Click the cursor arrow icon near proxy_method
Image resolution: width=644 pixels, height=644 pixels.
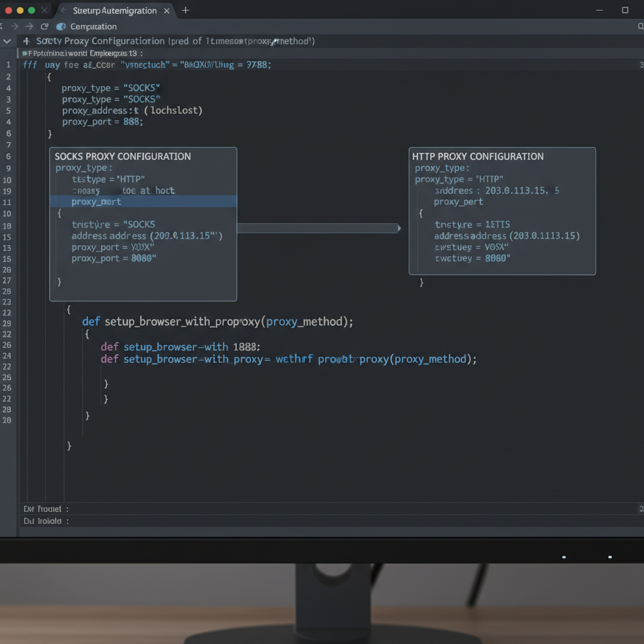pyautogui.click(x=273, y=40)
